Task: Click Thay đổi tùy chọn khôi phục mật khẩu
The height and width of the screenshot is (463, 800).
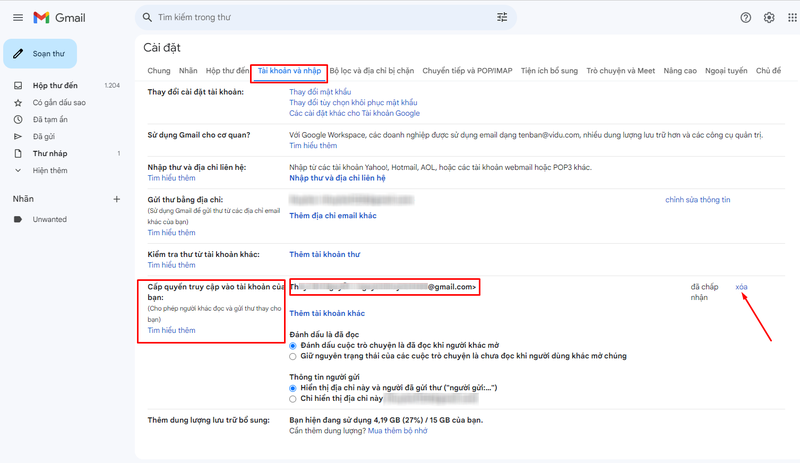Action: (353, 103)
